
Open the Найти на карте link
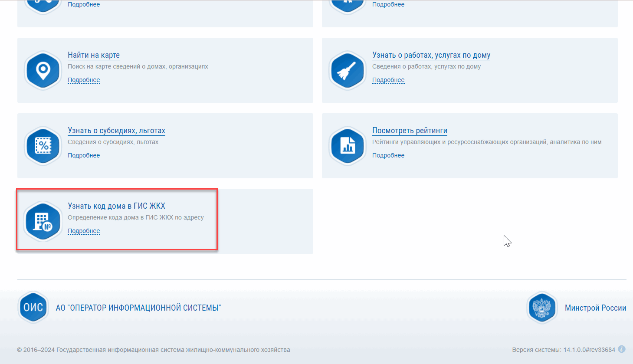pyautogui.click(x=94, y=55)
